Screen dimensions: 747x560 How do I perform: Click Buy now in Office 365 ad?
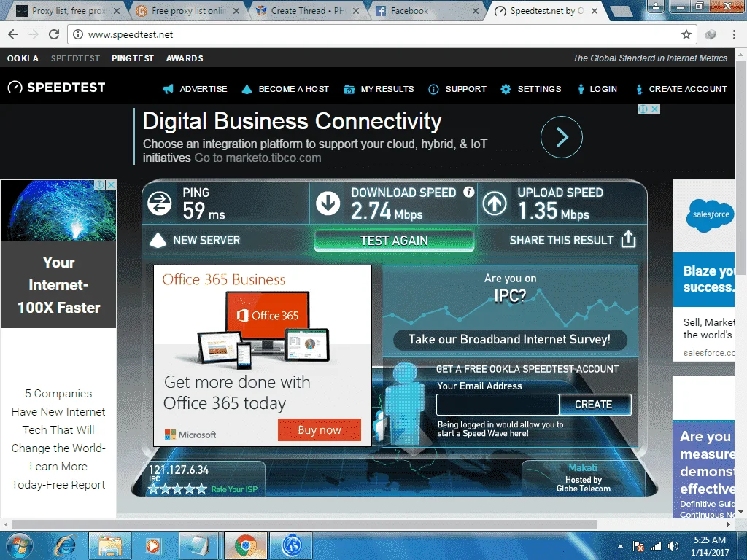320,430
